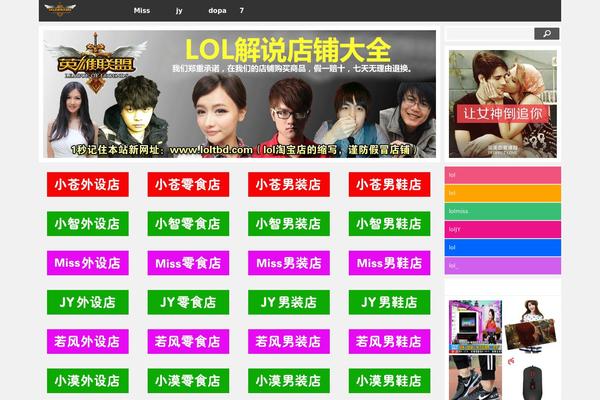Open 若风零食店 shop button

point(188,341)
